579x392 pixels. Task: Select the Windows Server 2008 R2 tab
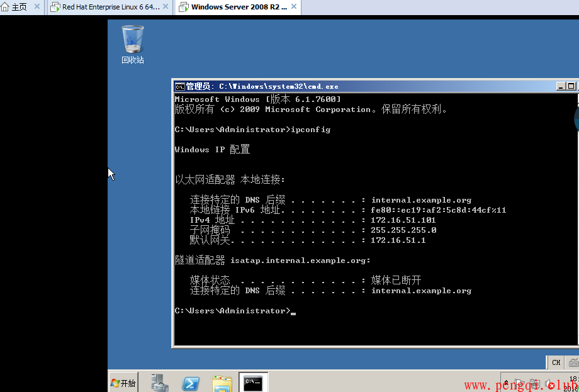(234, 8)
